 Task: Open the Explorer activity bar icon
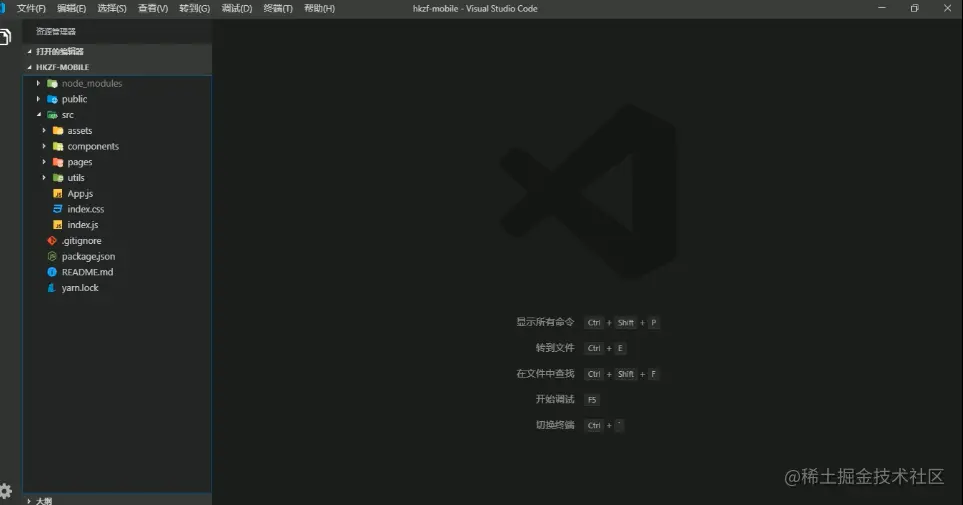[5, 37]
